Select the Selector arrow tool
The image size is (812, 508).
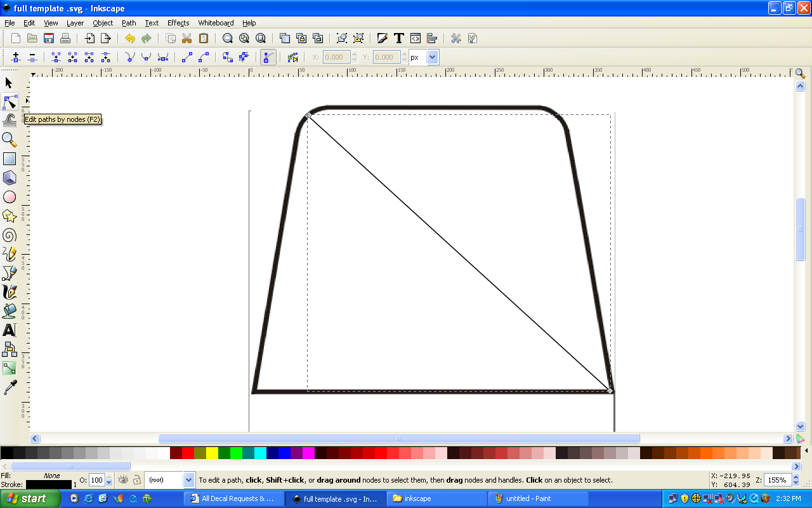(x=9, y=83)
